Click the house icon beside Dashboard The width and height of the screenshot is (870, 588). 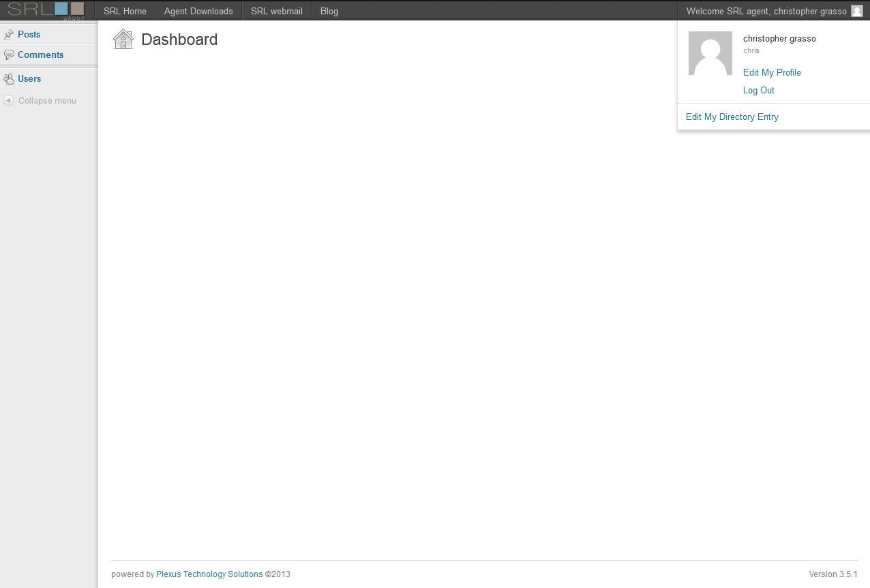123,40
